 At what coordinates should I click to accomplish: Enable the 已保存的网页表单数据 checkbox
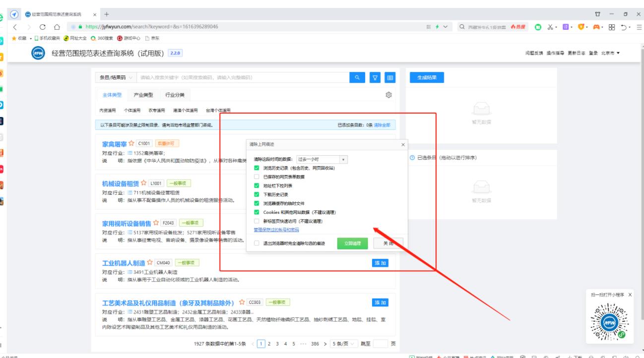(x=257, y=177)
